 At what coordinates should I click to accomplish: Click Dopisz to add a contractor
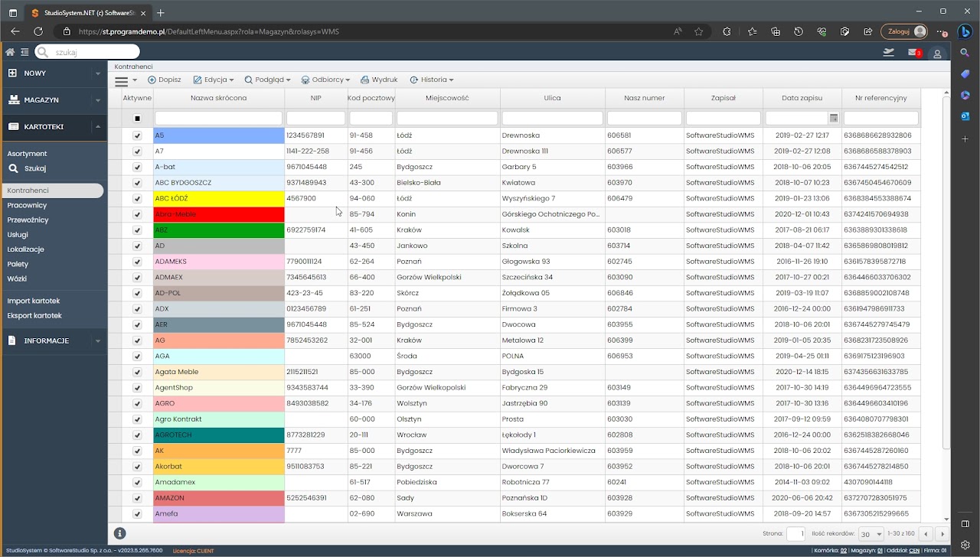point(165,80)
